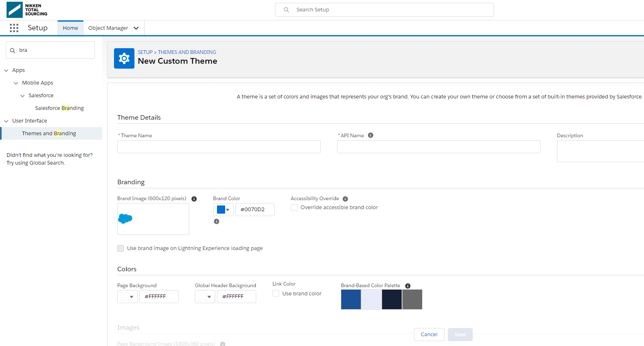The width and height of the screenshot is (644, 346).
Task: Open the Object Manager tab
Action: 108,28
